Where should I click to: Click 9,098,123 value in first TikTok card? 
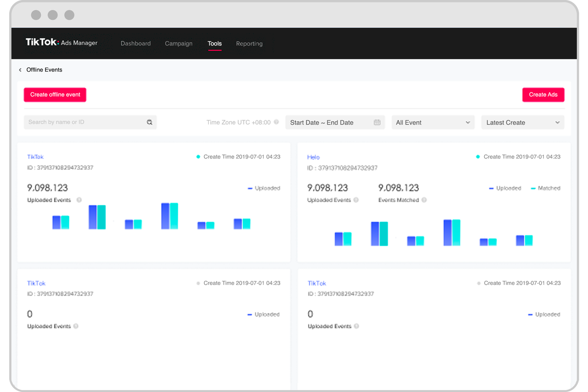coord(47,187)
